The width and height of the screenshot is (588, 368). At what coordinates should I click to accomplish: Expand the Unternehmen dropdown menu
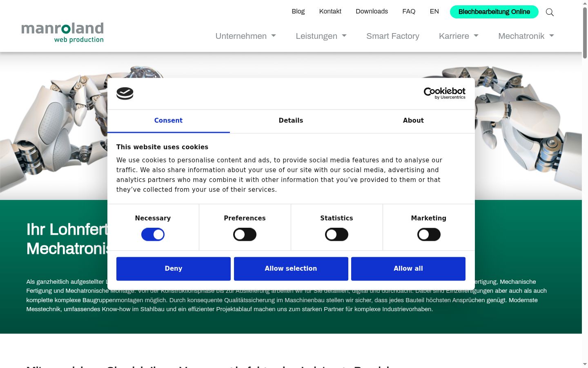pyautogui.click(x=246, y=36)
